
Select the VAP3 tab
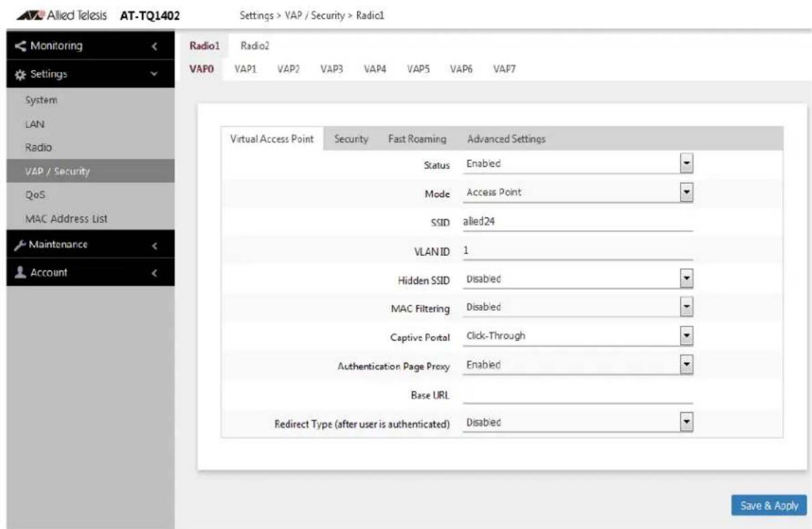click(331, 69)
